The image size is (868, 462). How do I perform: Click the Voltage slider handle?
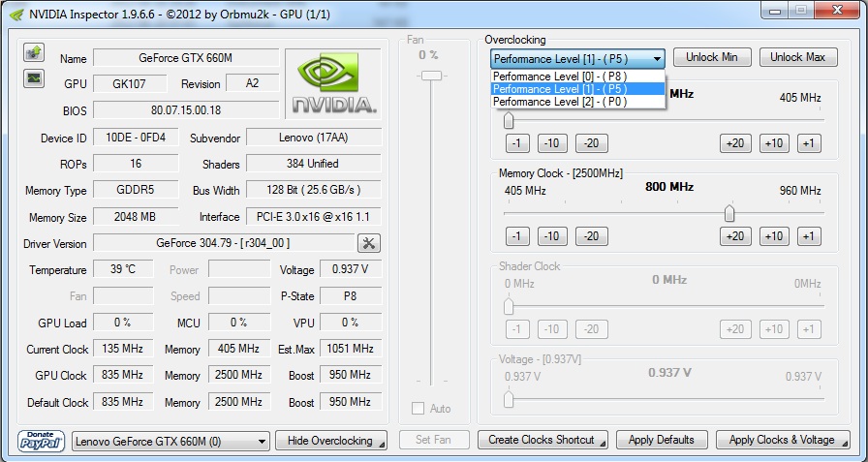point(509,399)
